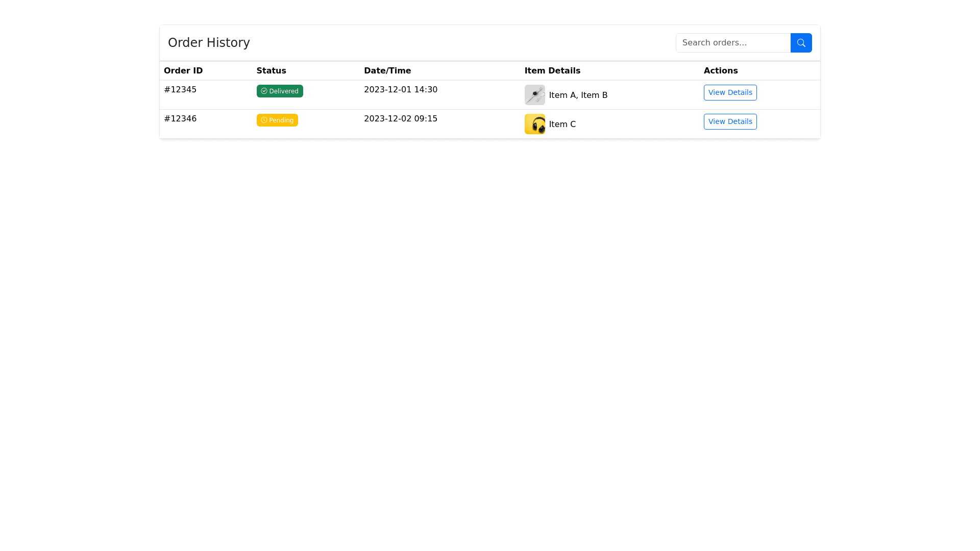Click the Actions column header
The width and height of the screenshot is (980, 551).
[720, 71]
